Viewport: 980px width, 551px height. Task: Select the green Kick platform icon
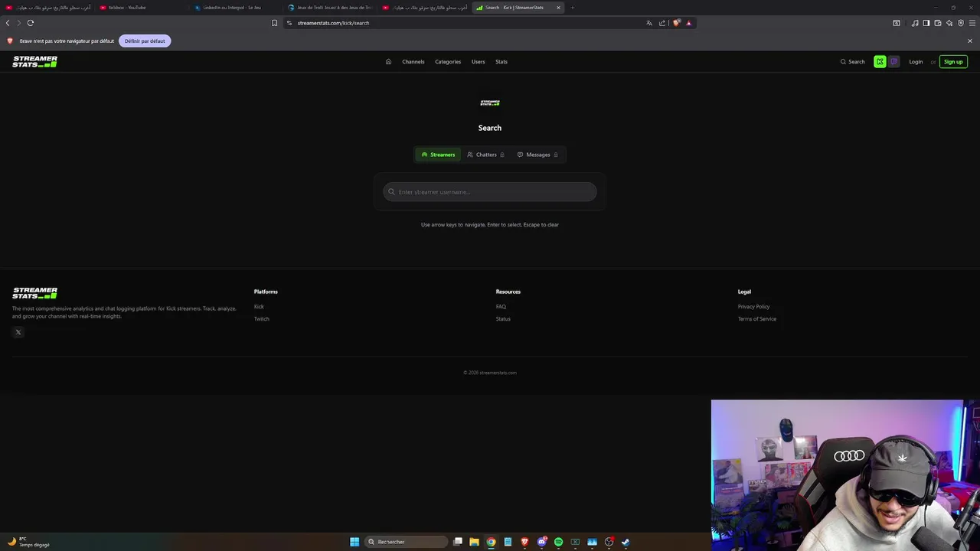pos(880,62)
